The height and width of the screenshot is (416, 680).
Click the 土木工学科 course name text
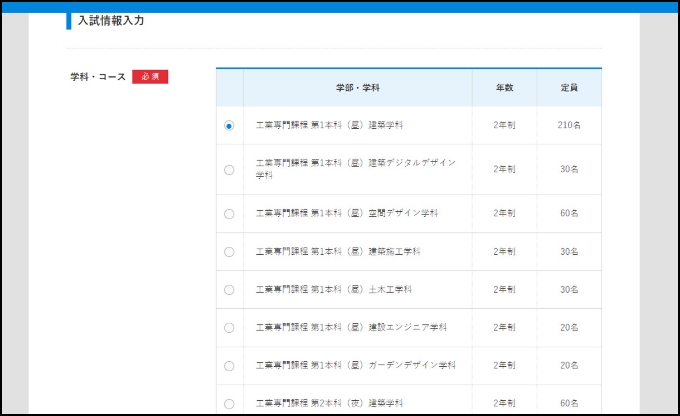point(333,290)
